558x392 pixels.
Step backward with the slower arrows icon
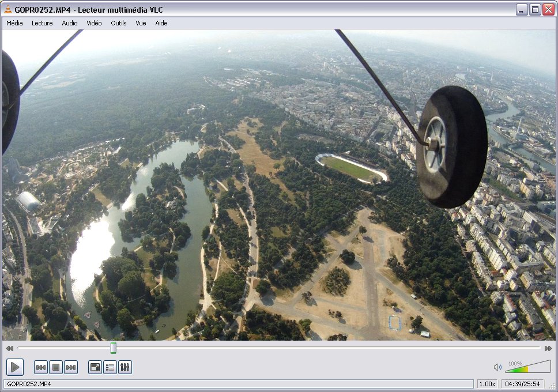(10, 348)
